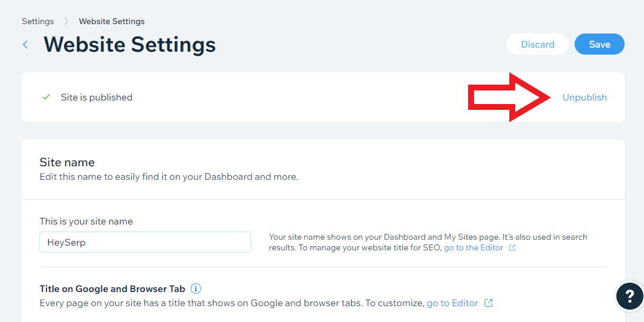Click the breadcrumb chevron separator
Image resolution: width=644 pixels, height=322 pixels.
click(66, 21)
